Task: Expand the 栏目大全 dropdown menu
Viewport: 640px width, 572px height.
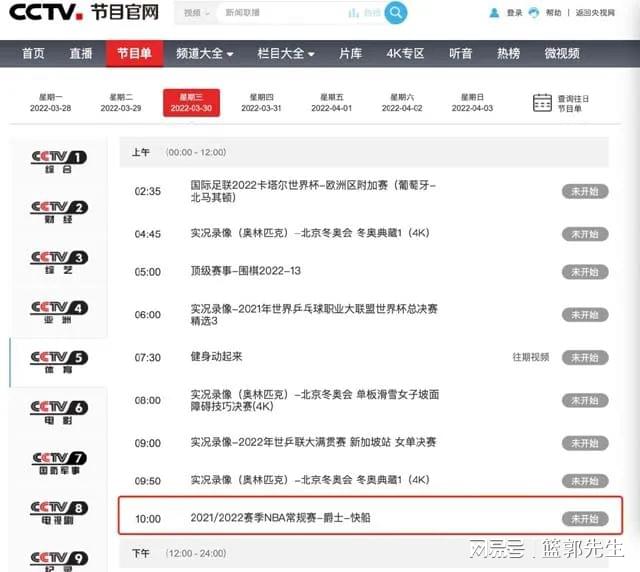Action: pos(286,53)
